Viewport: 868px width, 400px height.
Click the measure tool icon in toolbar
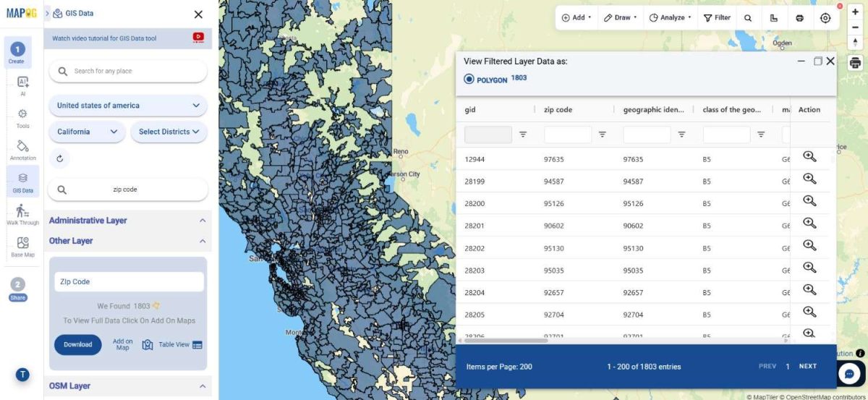point(773,18)
